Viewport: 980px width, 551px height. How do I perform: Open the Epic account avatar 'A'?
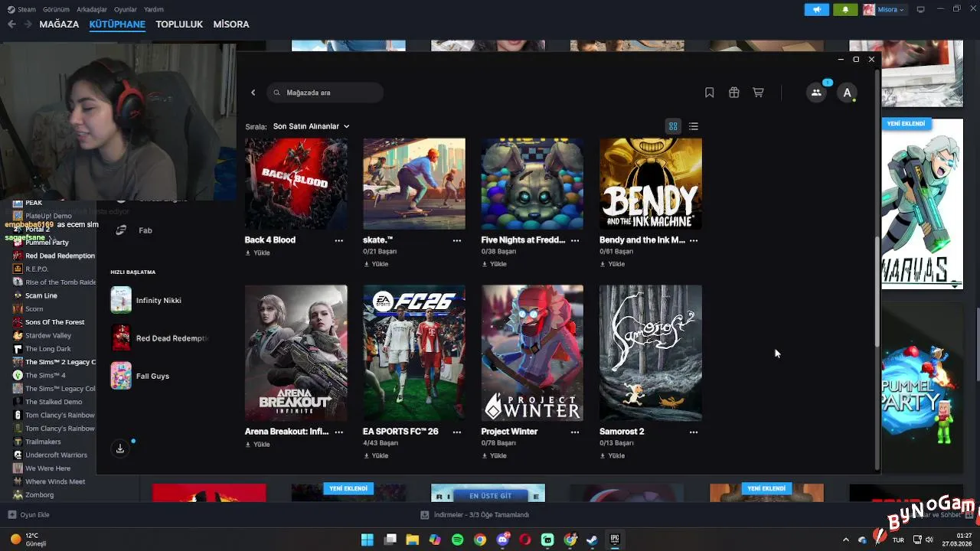847,93
